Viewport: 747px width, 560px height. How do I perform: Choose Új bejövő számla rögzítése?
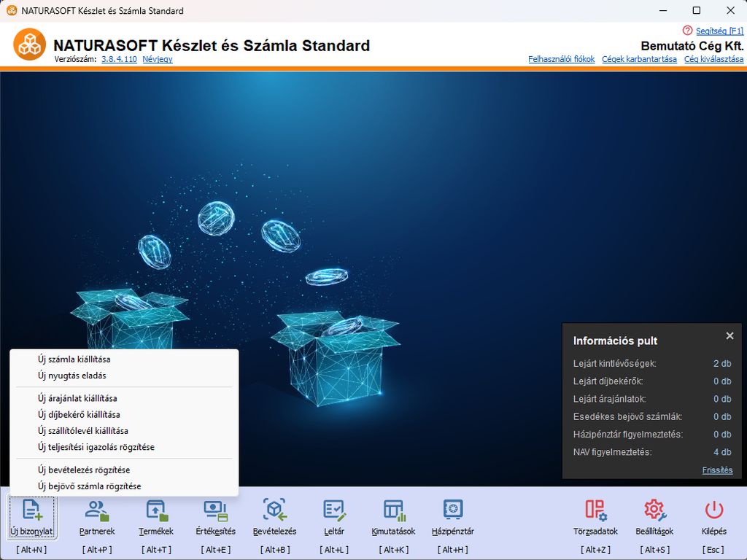click(x=89, y=486)
